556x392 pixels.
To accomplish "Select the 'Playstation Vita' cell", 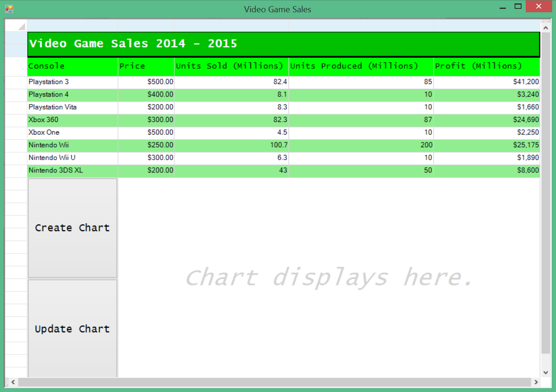I will (72, 107).
